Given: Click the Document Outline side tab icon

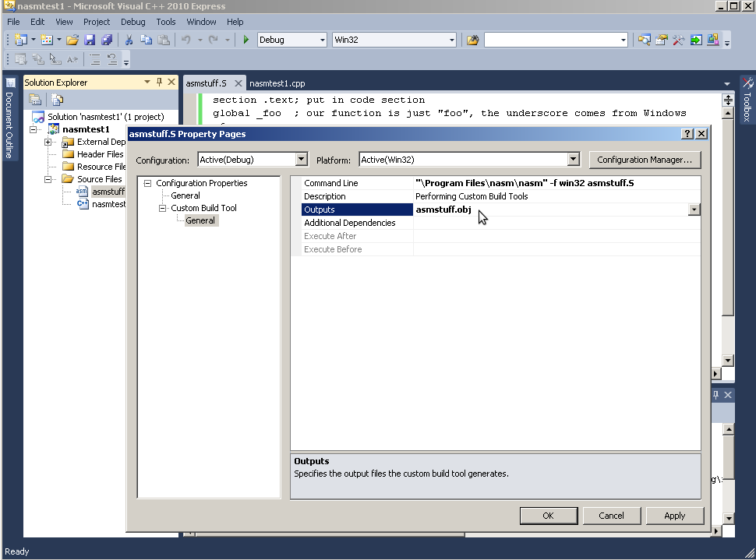Looking at the screenshot, I should coord(10,83).
